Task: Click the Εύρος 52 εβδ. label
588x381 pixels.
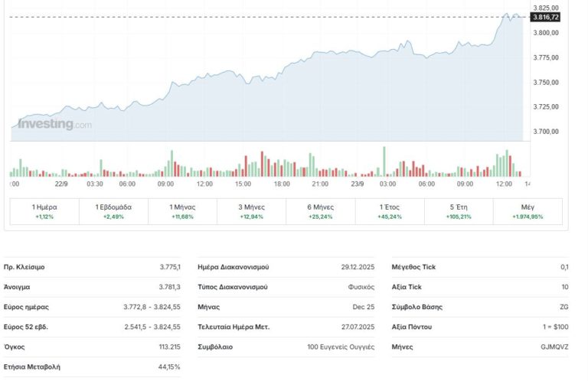Action: pyautogui.click(x=28, y=327)
